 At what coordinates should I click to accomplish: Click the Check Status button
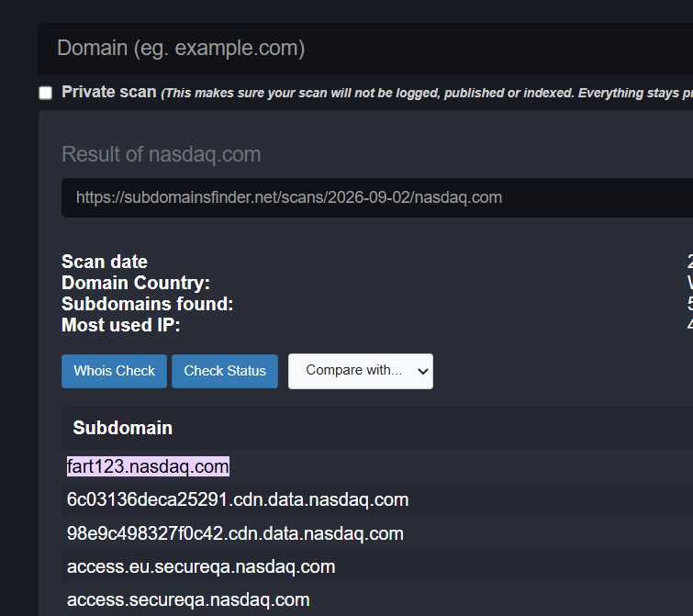225,371
